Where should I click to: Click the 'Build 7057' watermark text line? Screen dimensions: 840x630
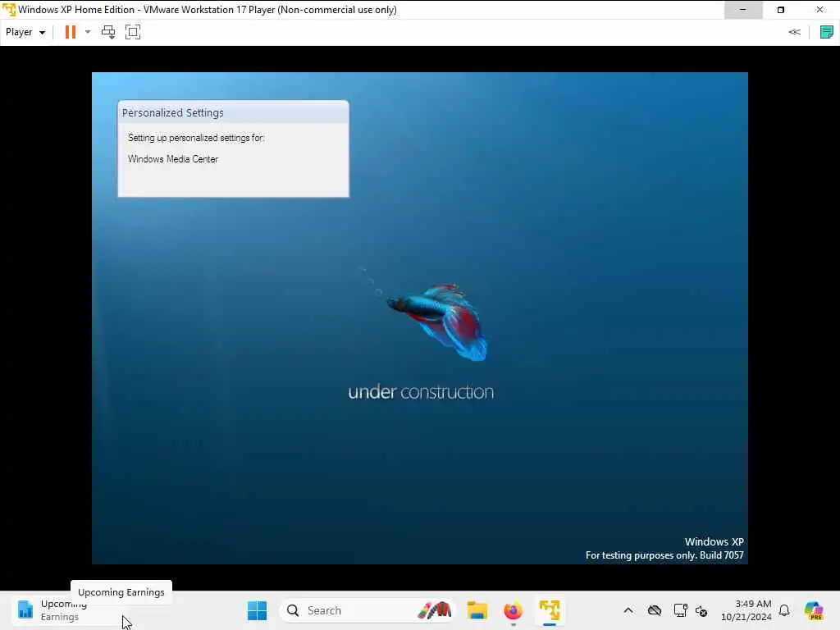pos(664,555)
